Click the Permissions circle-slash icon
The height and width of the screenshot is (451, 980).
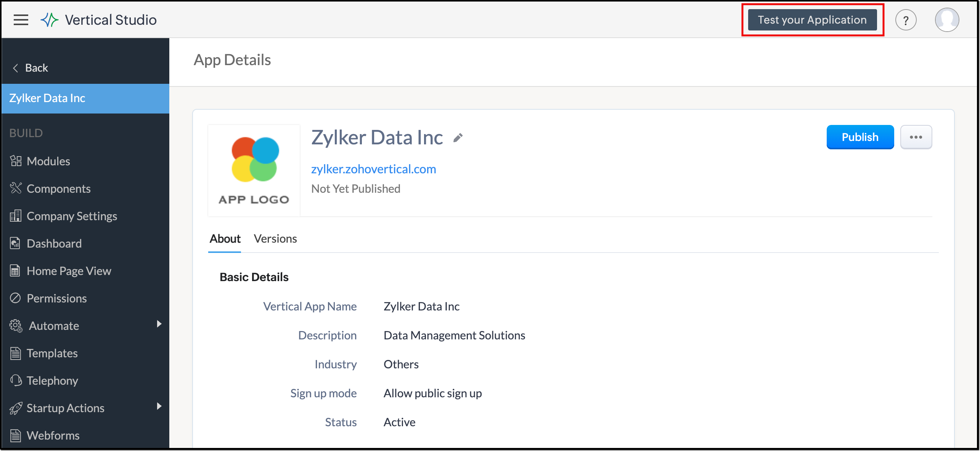pos(16,298)
